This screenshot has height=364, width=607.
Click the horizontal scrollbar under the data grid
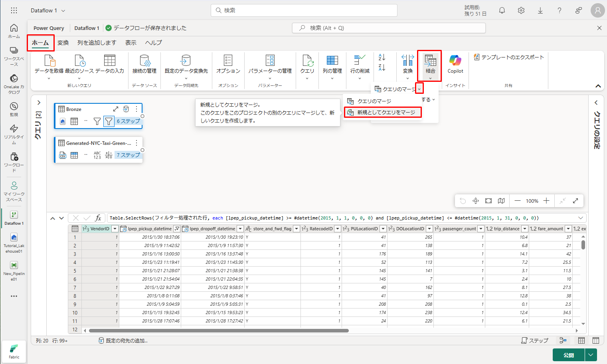219,330
